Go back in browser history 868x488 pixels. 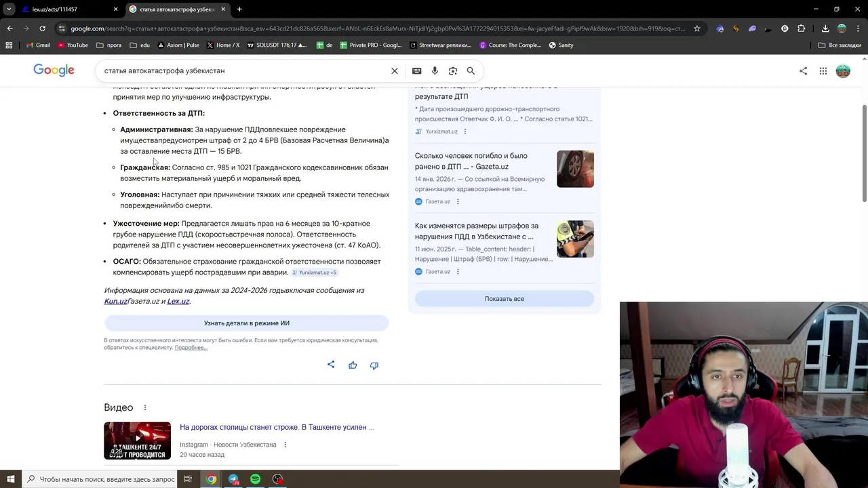[x=9, y=28]
